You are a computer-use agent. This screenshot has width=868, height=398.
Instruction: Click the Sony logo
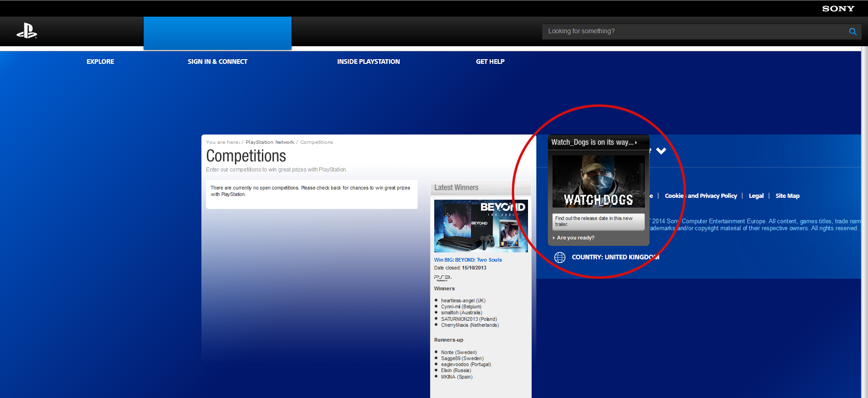point(838,8)
